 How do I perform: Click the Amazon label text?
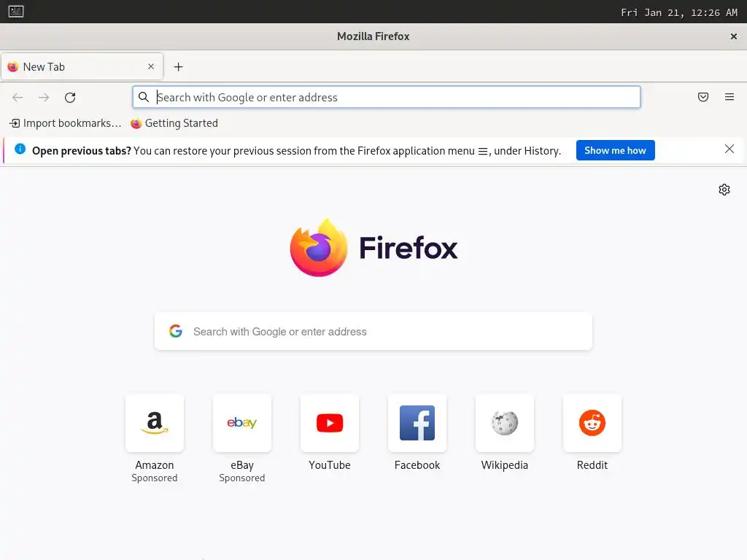click(155, 464)
